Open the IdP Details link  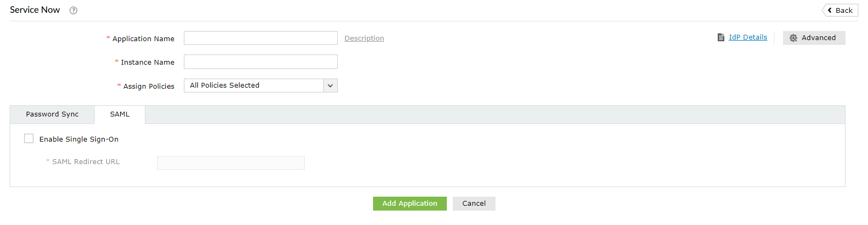click(748, 37)
